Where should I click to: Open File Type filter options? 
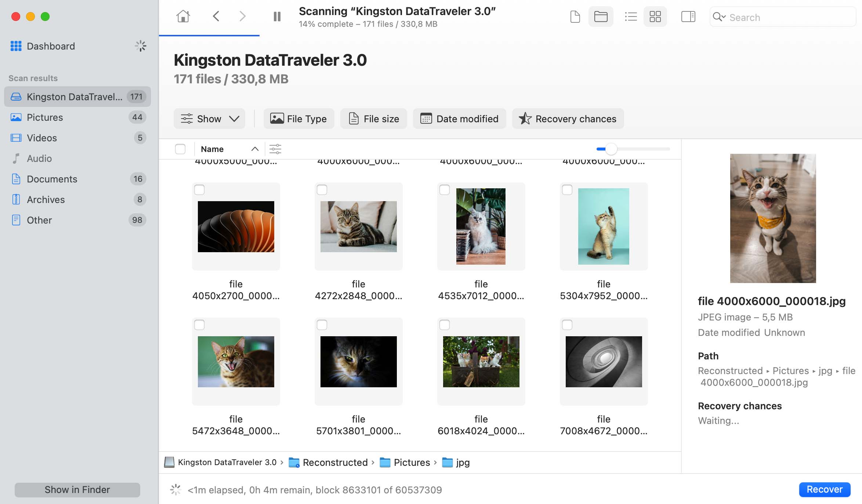297,119
